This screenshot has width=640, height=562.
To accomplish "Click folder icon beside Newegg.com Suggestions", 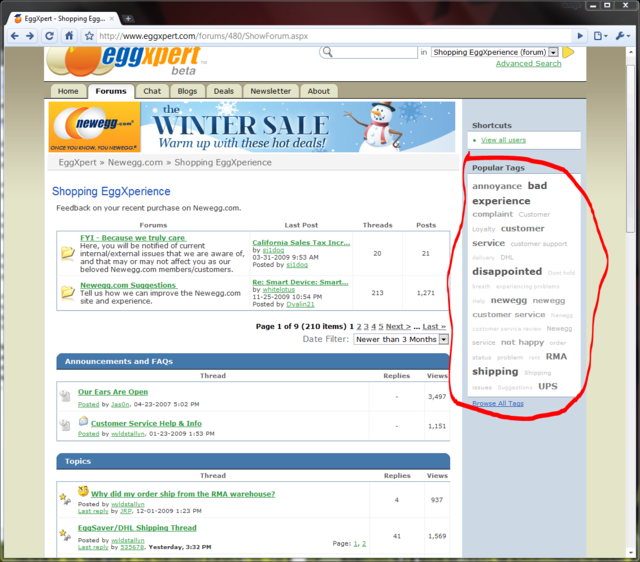I will pyautogui.click(x=67, y=292).
